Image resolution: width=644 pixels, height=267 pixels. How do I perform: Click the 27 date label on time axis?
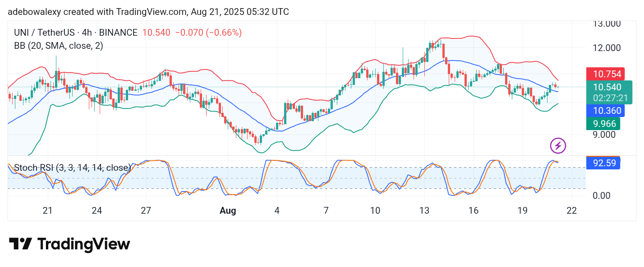point(146,210)
